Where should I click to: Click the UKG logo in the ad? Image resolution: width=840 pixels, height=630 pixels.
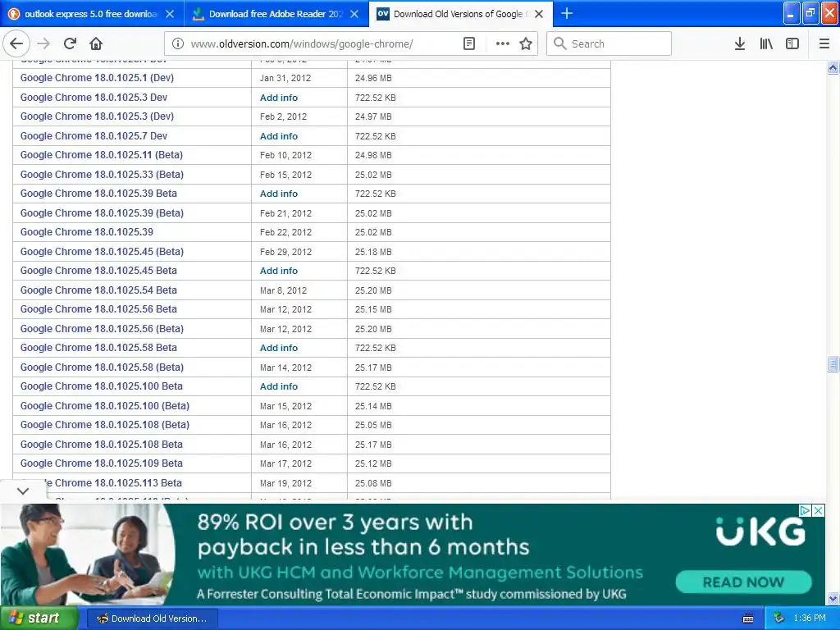[760, 532]
